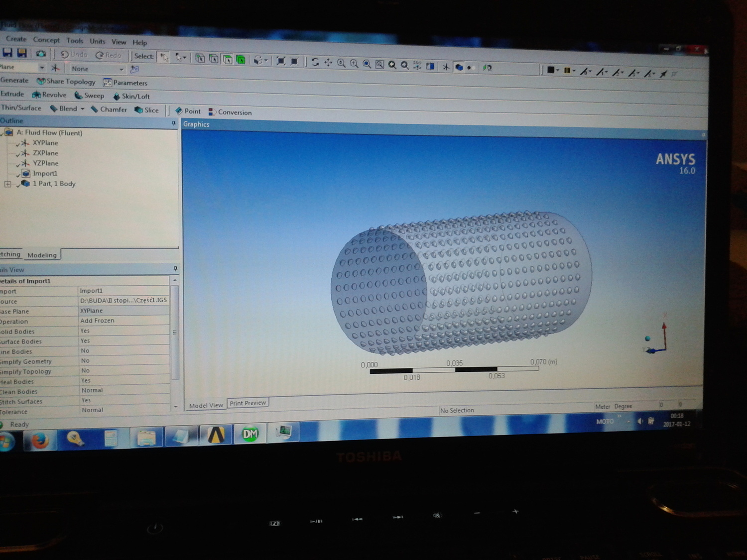The width and height of the screenshot is (747, 560).
Task: Click the Share Topology tool
Action: point(66,81)
